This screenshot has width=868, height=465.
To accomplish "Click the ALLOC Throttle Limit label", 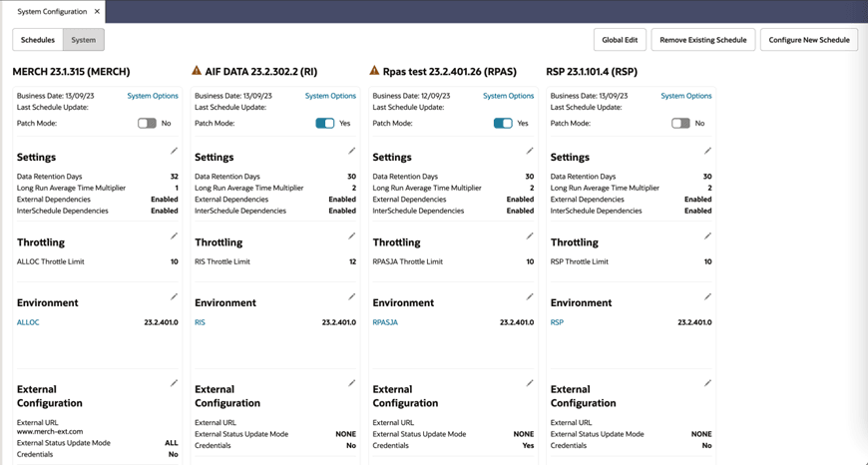I will click(x=51, y=261).
